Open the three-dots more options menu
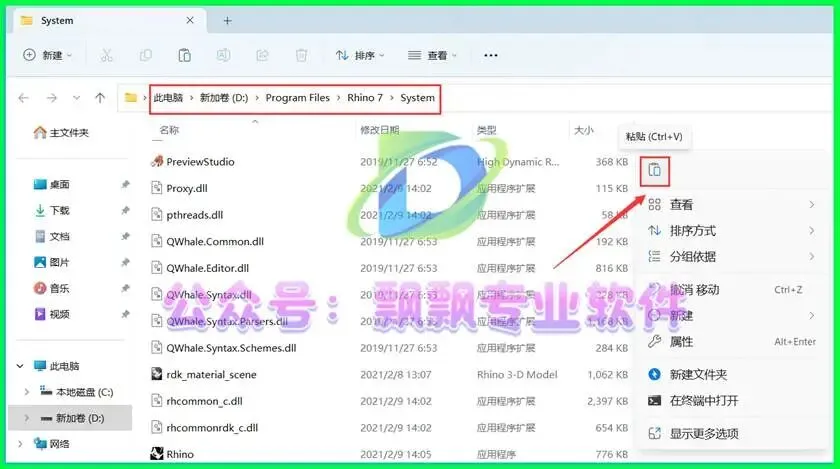 click(491, 55)
